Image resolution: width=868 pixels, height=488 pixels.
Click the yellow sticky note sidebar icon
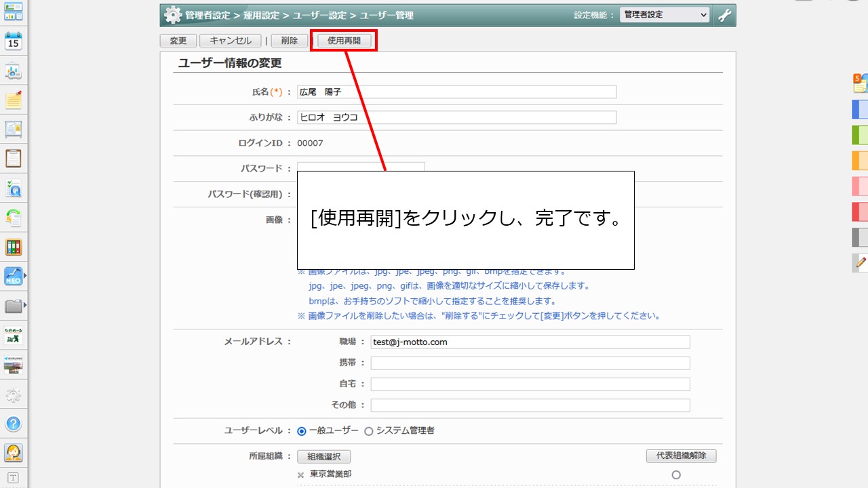(x=14, y=100)
